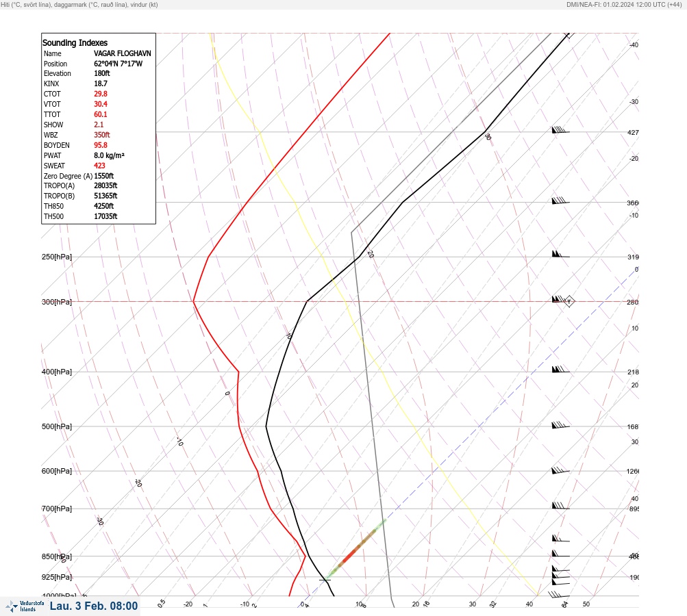Click the SWEAT value 423
Screen dimensions: 687x616
[99, 166]
